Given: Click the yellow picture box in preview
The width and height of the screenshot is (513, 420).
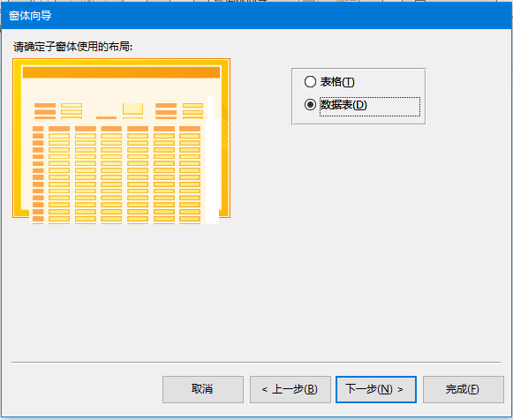Looking at the screenshot, I should pyautogui.click(x=132, y=109).
